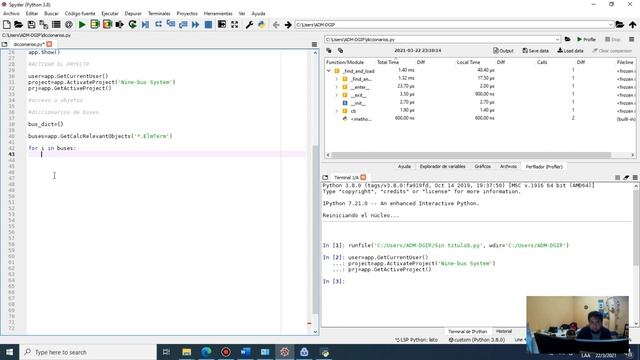Start debugging the file icon
Screen dimensions: 640x360
point(145,25)
